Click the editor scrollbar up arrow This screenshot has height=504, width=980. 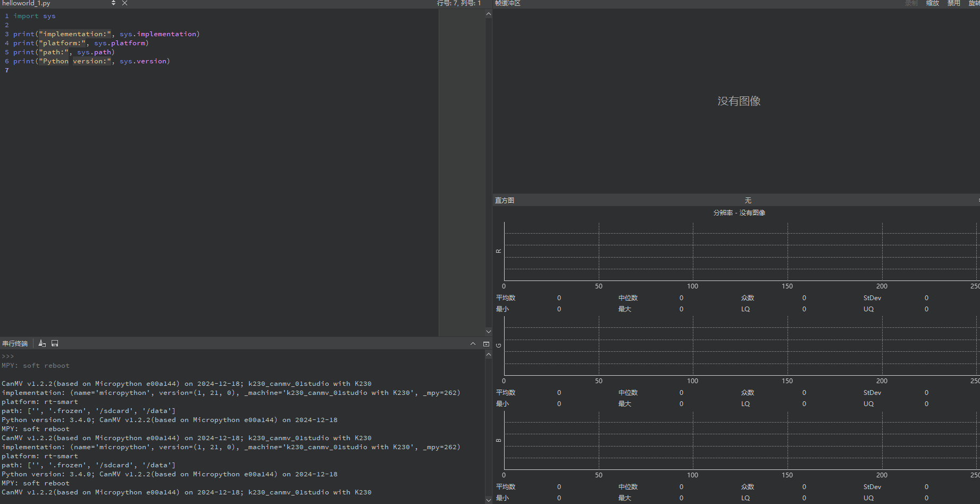489,14
